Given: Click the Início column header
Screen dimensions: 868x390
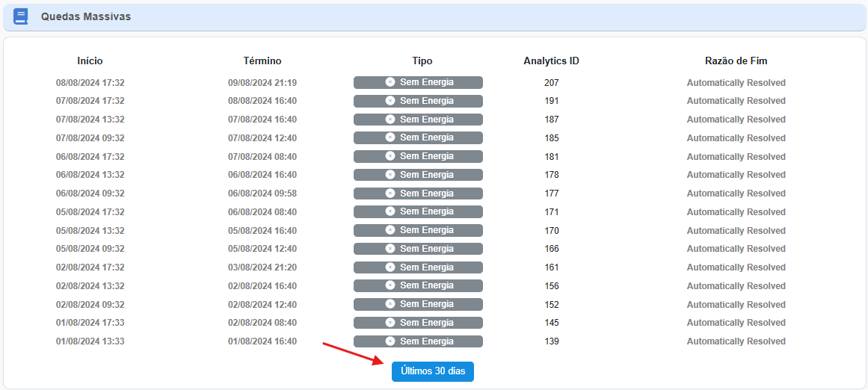Looking at the screenshot, I should point(90,61).
